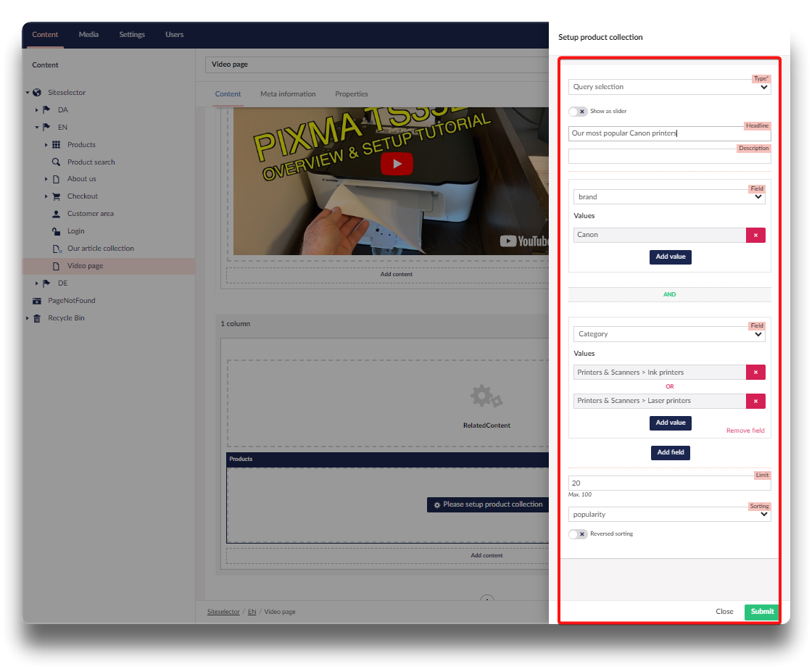The image size is (812, 669).
Task: Click the Siteselector globe icon
Action: (37, 93)
